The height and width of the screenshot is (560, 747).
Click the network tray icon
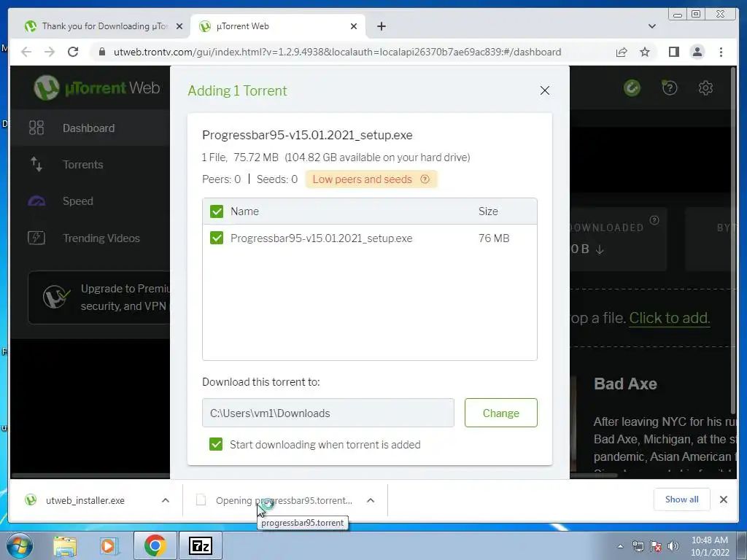click(638, 546)
